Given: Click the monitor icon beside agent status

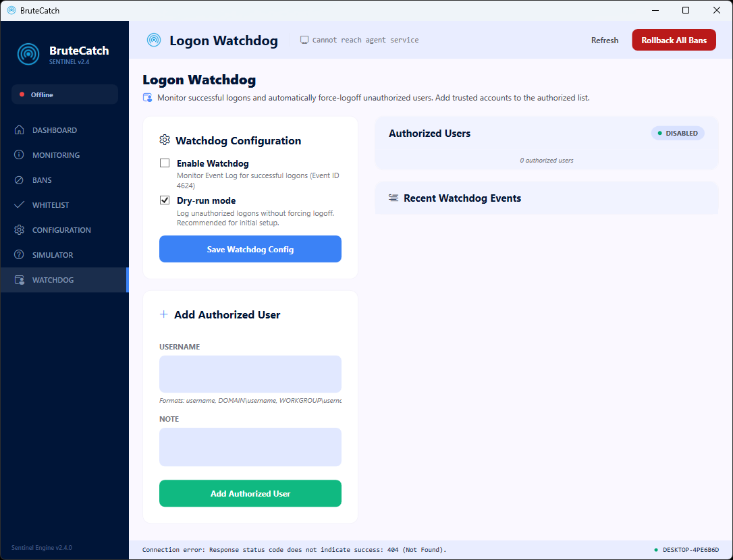Looking at the screenshot, I should pyautogui.click(x=304, y=40).
